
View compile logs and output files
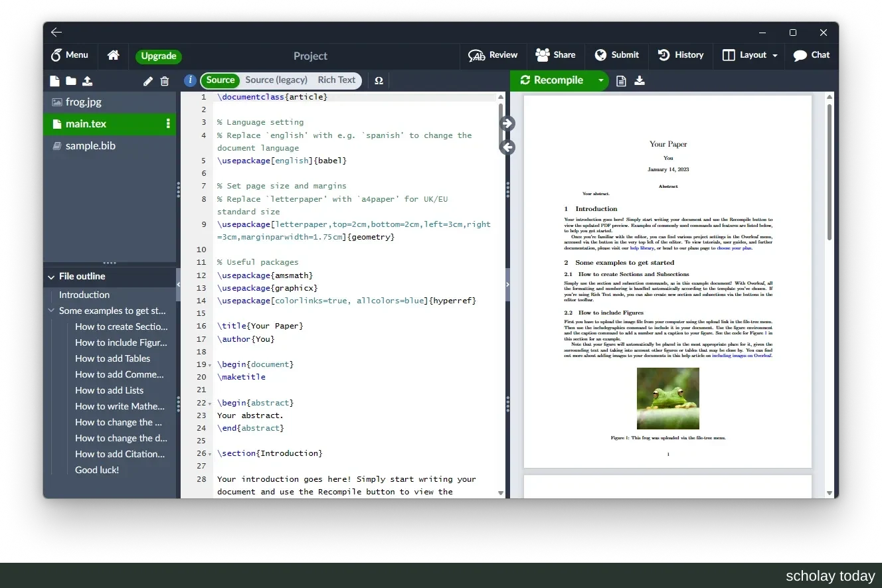(x=621, y=81)
